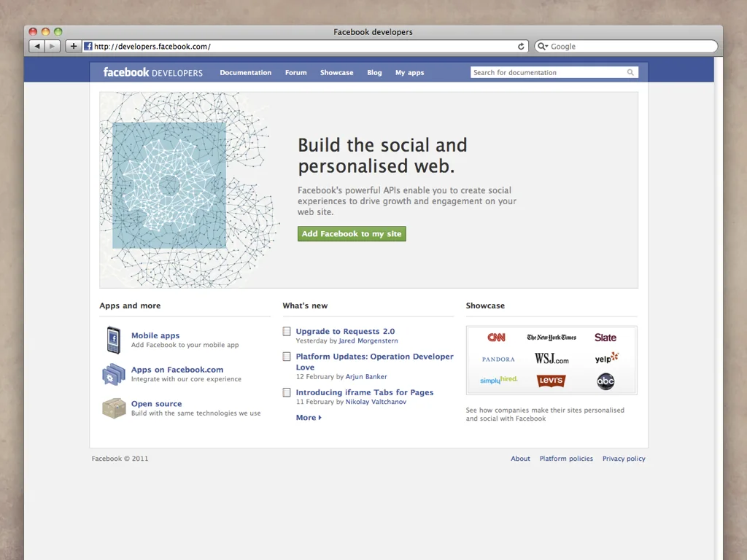Open the Privacy policy footer link
The height and width of the screenshot is (560, 747).
(x=624, y=459)
